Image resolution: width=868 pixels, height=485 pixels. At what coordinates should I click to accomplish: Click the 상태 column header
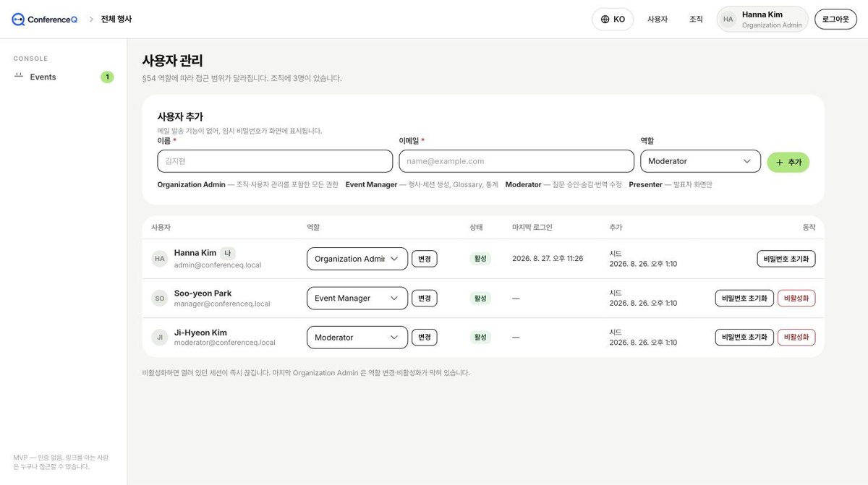pos(477,227)
